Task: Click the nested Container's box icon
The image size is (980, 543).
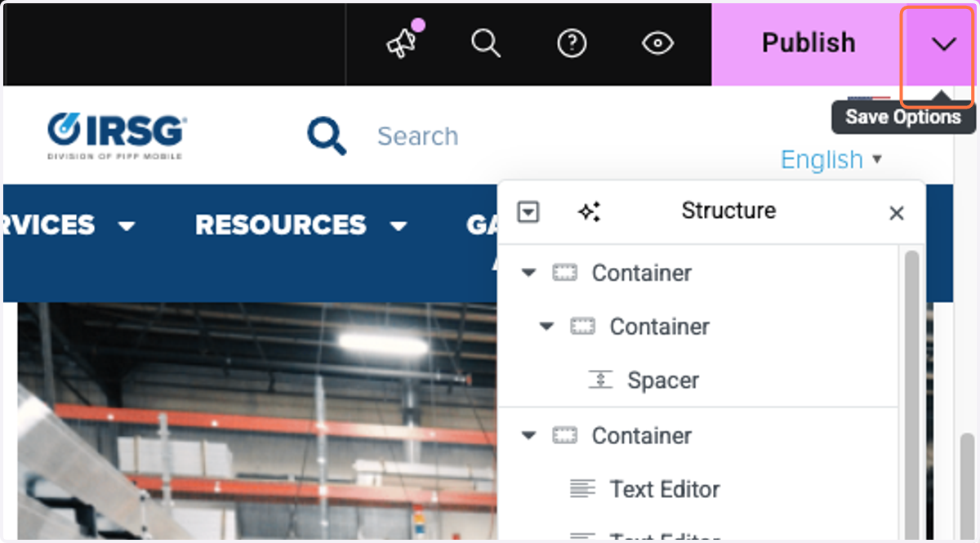Action: pyautogui.click(x=582, y=327)
